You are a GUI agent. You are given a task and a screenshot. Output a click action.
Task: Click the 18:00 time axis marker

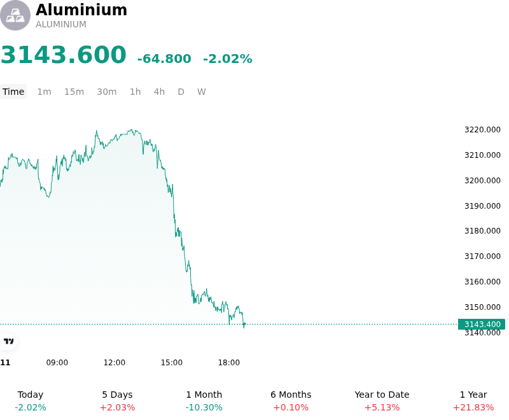coord(229,363)
